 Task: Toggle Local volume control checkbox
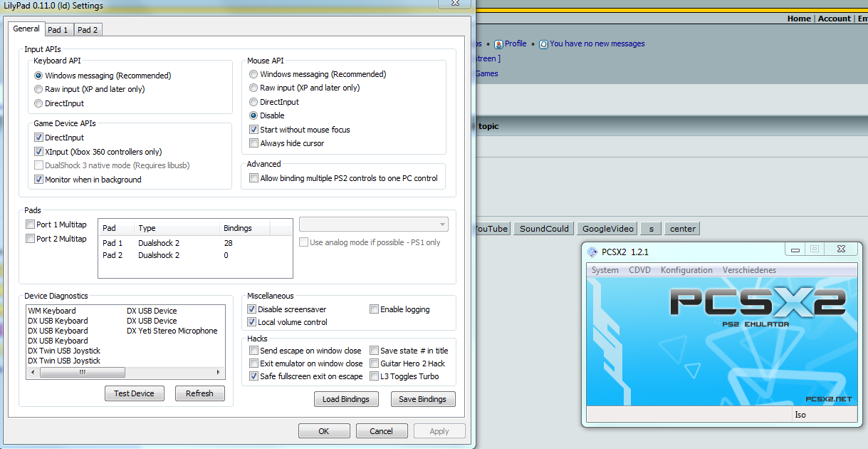[x=251, y=322]
